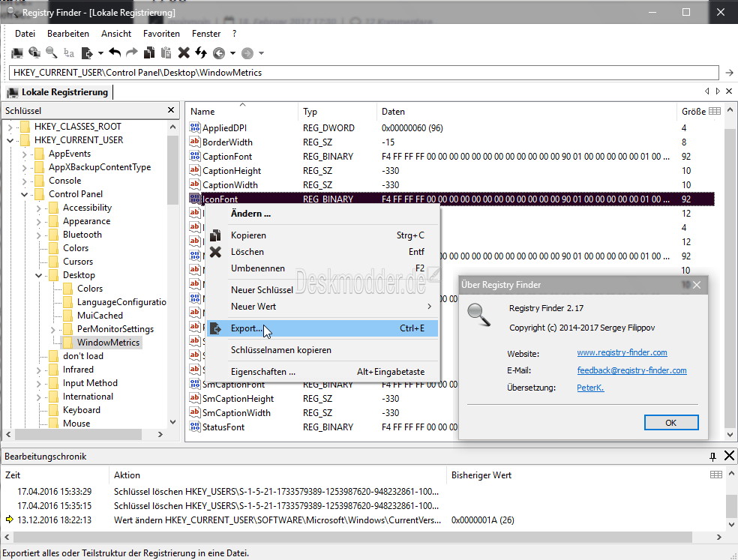Open the Datei menu

[25, 34]
